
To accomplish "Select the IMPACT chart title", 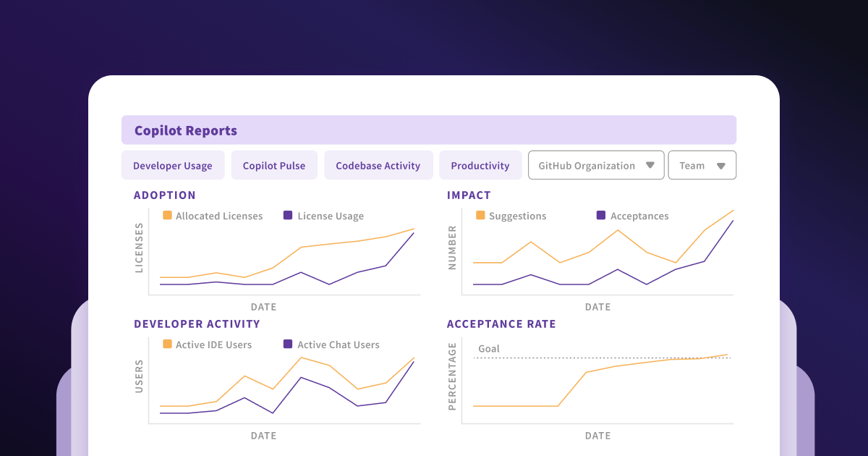I will [469, 195].
